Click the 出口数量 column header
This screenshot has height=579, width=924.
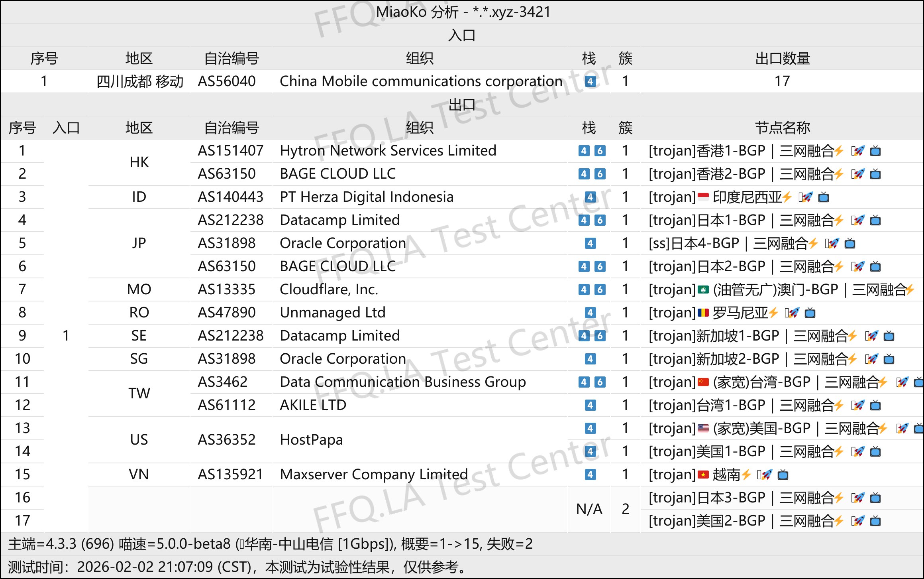click(x=783, y=59)
